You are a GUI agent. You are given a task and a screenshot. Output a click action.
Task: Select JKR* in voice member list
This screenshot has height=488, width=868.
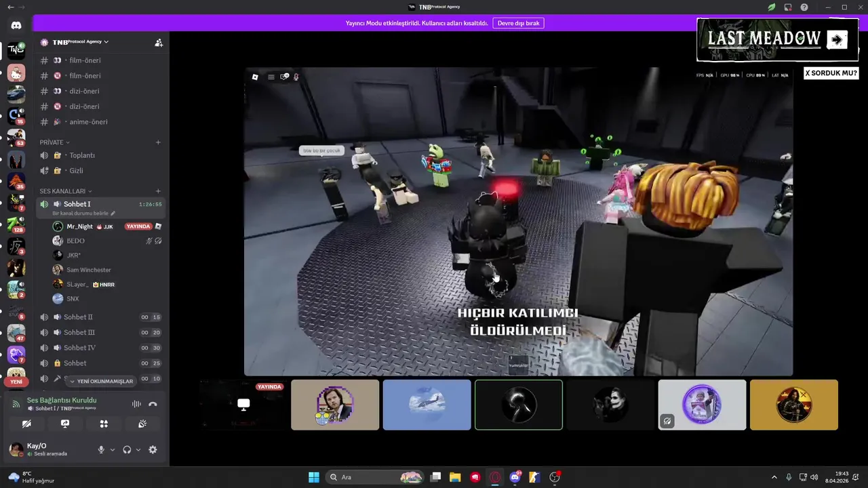(x=107, y=256)
